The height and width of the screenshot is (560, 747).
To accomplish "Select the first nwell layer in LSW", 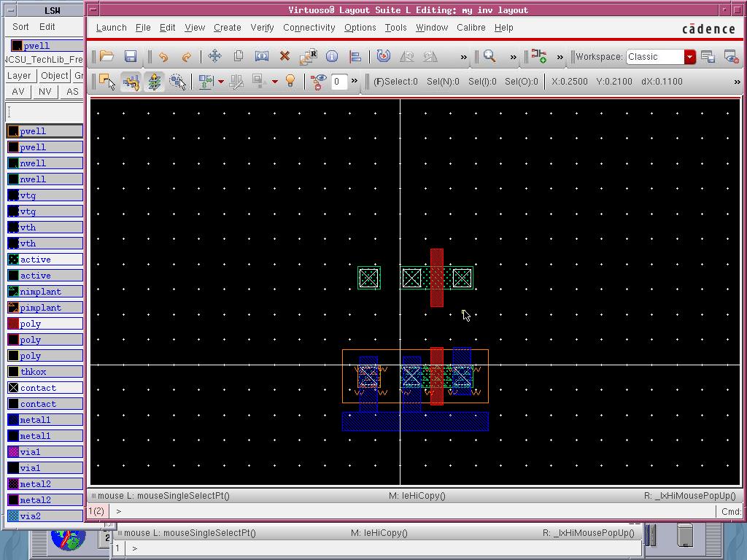I will coord(45,163).
